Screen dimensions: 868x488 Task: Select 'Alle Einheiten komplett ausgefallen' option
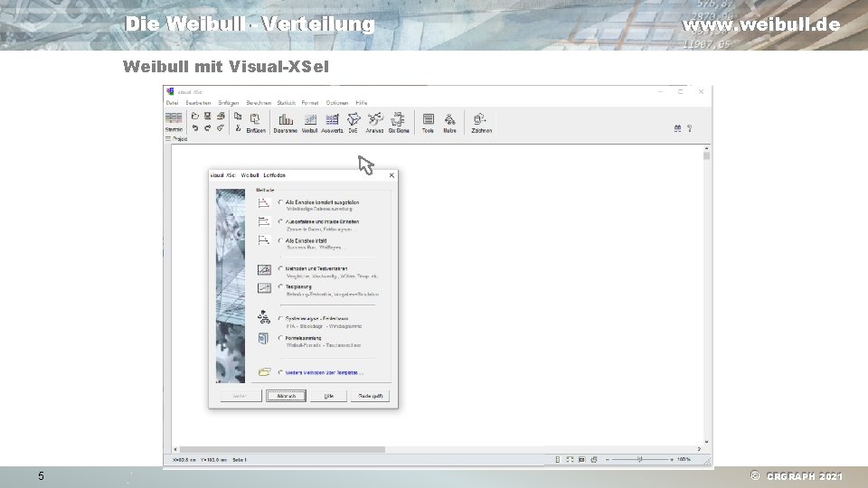coord(280,202)
